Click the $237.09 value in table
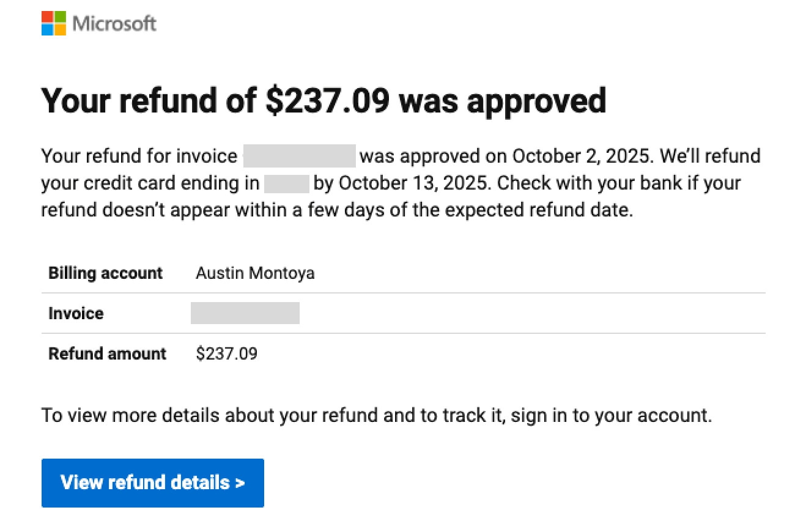Screen dimensions: 795x532 tap(227, 353)
